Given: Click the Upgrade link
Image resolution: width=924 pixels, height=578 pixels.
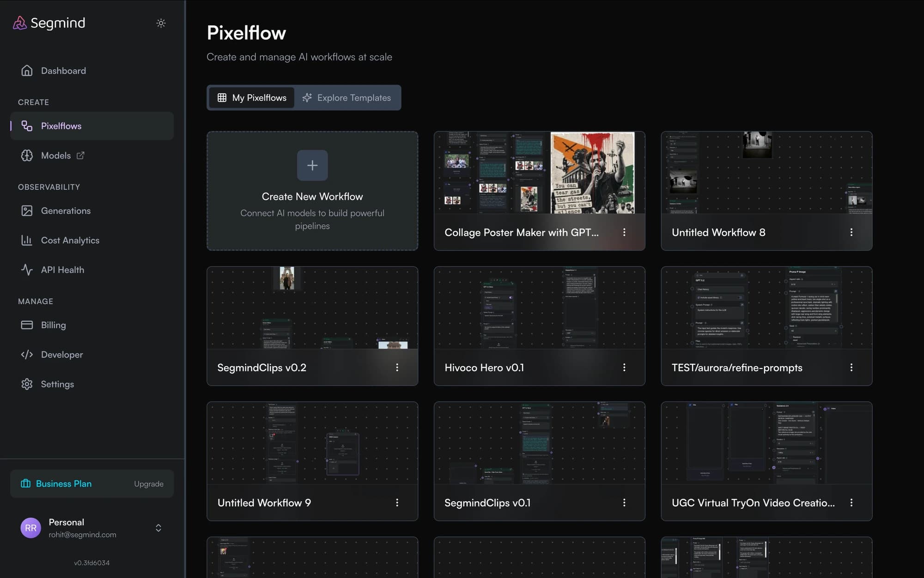Looking at the screenshot, I should [149, 484].
